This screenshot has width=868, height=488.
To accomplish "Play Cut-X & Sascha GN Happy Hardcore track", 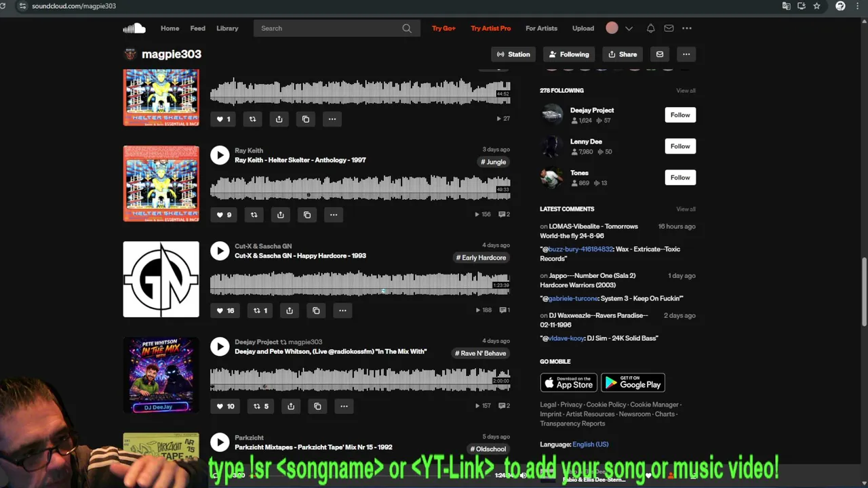I will (x=220, y=251).
